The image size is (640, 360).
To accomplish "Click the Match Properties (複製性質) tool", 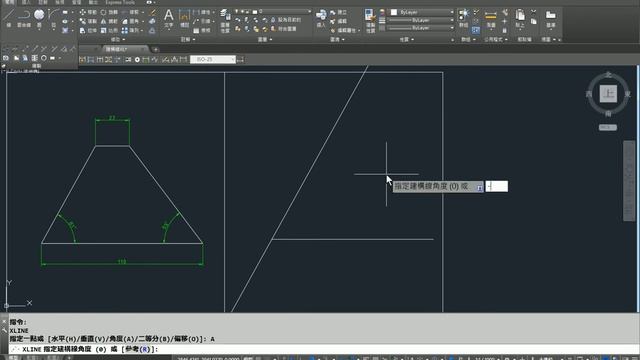I will (370, 20).
